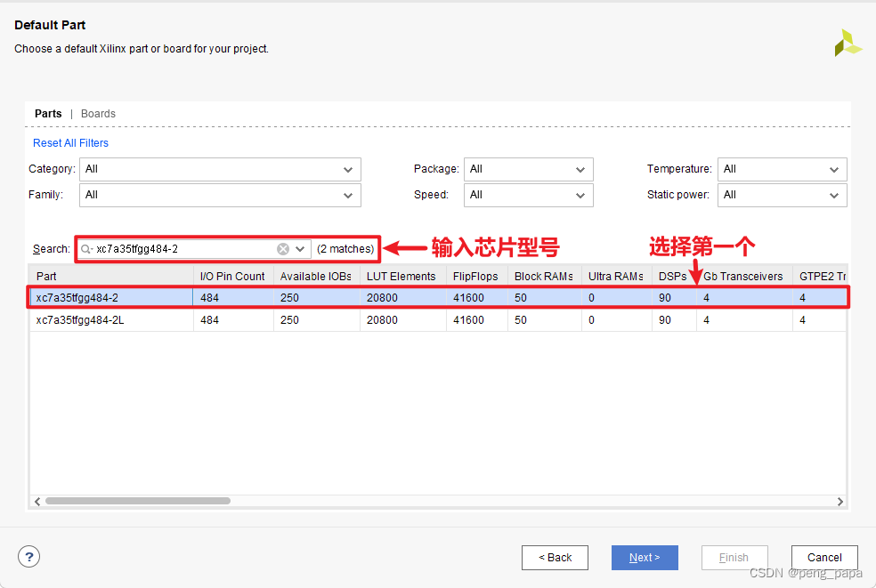This screenshot has height=588, width=876.
Task: Click the left arrow of horizontal scrollbar
Action: point(37,502)
